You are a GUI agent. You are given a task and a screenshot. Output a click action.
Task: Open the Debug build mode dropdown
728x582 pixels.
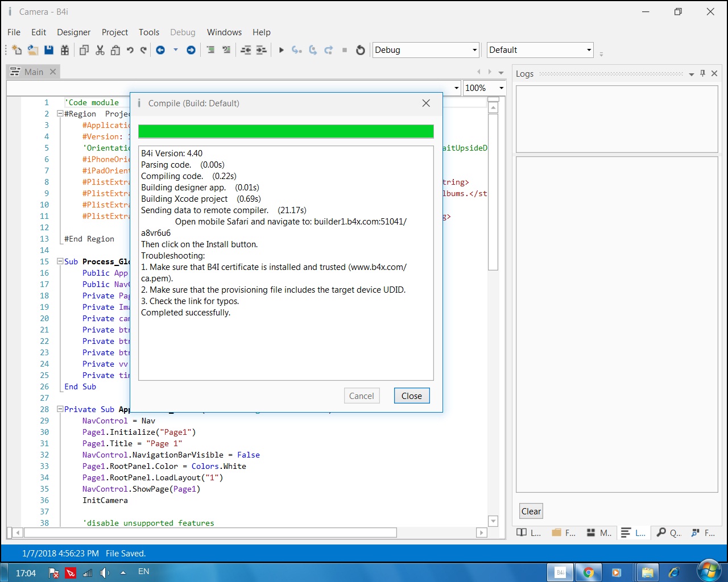[474, 50]
